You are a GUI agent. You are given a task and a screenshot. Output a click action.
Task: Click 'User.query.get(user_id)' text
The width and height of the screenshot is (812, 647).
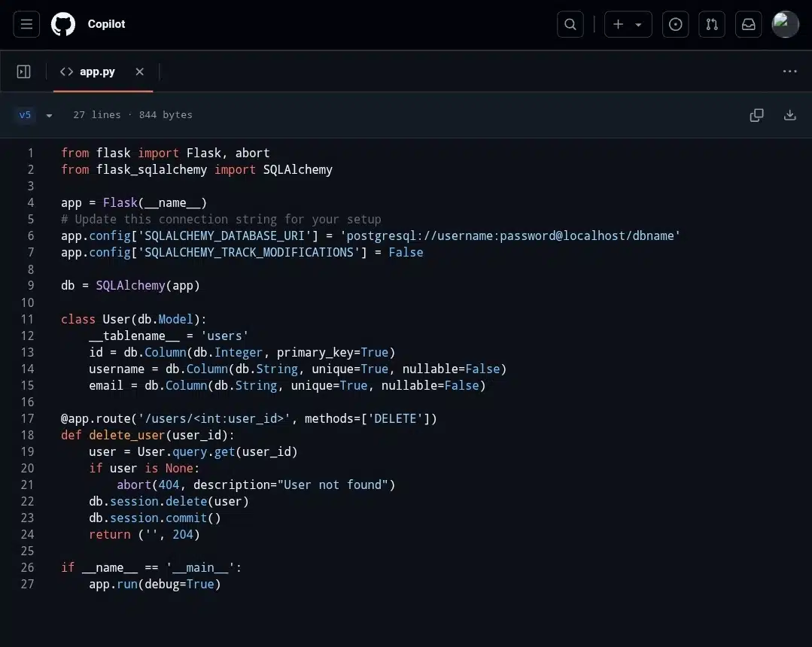217,452
